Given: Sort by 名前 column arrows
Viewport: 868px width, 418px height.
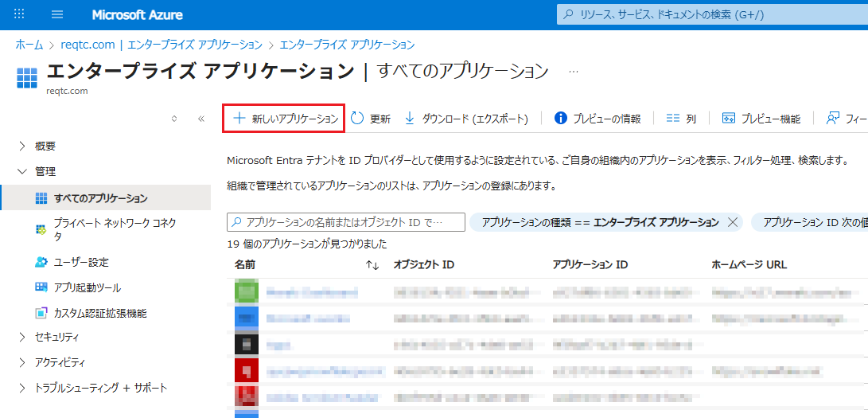Looking at the screenshot, I should click(x=372, y=265).
